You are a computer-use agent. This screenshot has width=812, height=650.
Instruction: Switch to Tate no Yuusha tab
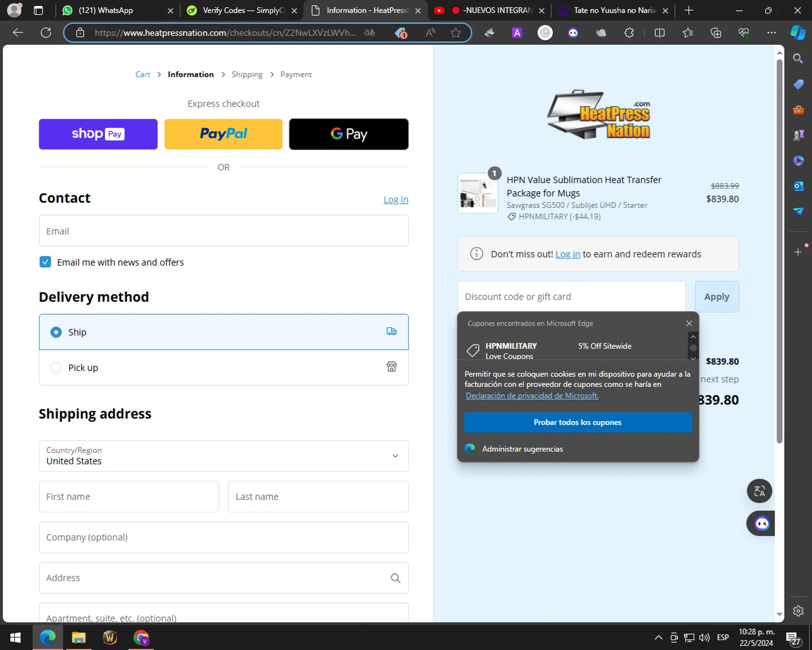point(613,10)
